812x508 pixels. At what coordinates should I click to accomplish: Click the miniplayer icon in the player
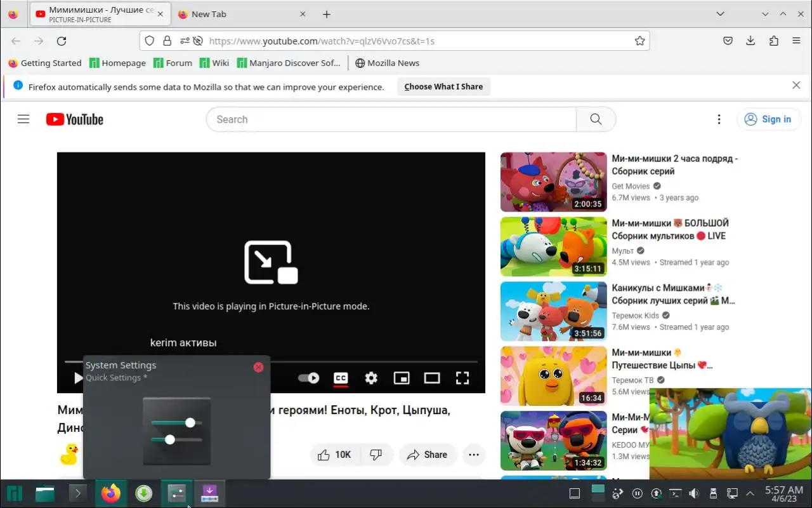coord(402,378)
